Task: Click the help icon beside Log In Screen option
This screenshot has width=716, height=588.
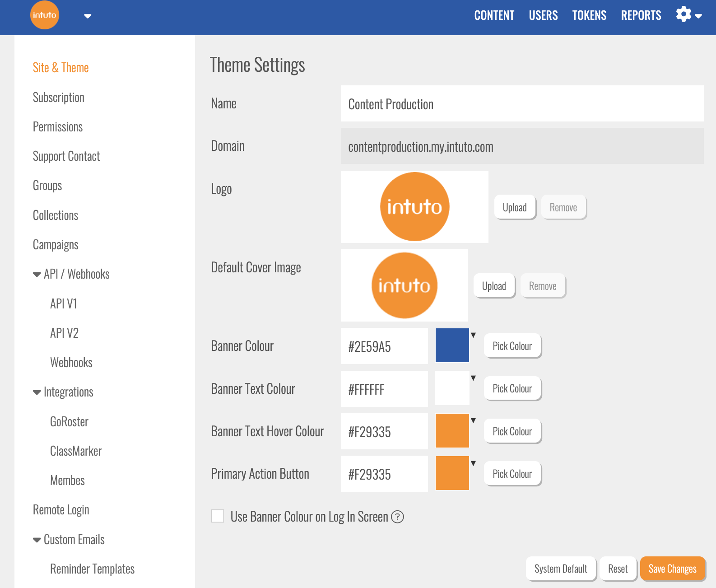Action: pos(397,517)
